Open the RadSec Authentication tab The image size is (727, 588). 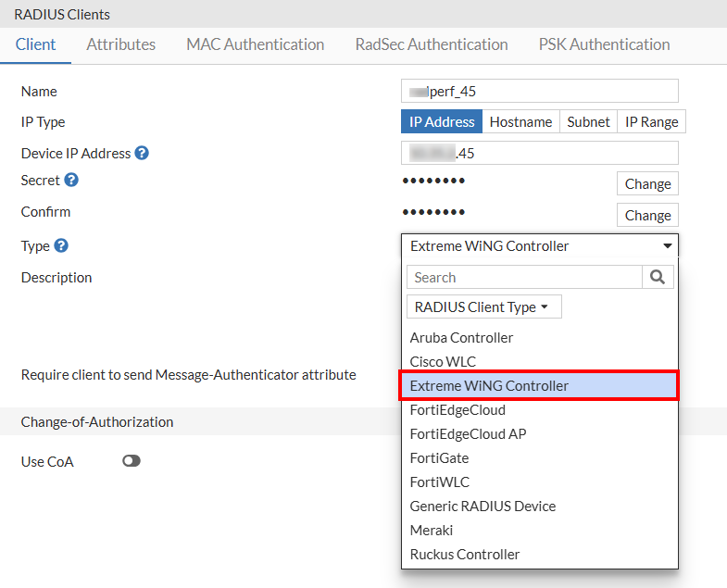(x=432, y=44)
